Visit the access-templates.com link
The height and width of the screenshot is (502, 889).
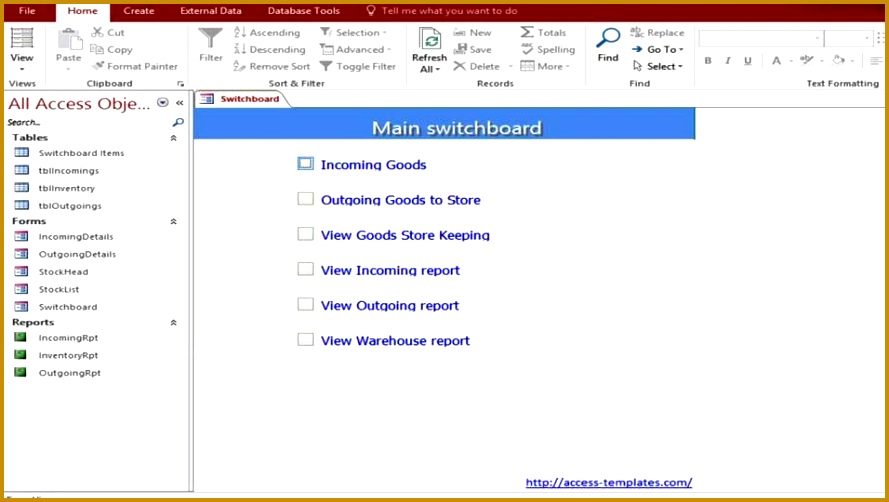click(x=608, y=483)
